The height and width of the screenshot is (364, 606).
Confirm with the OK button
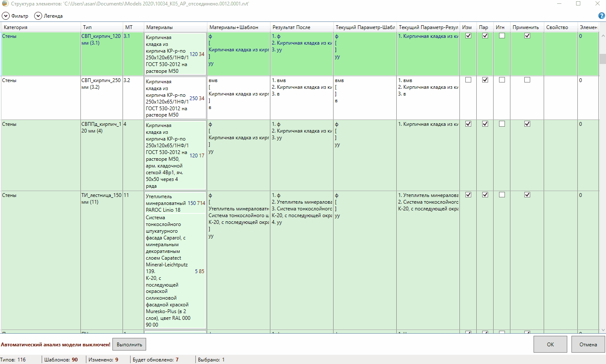pyautogui.click(x=550, y=344)
